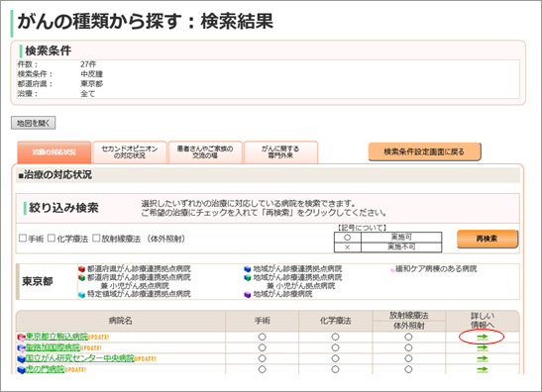
Task: Click page title がんの種類から探す：検索結果
Action: click(146, 22)
